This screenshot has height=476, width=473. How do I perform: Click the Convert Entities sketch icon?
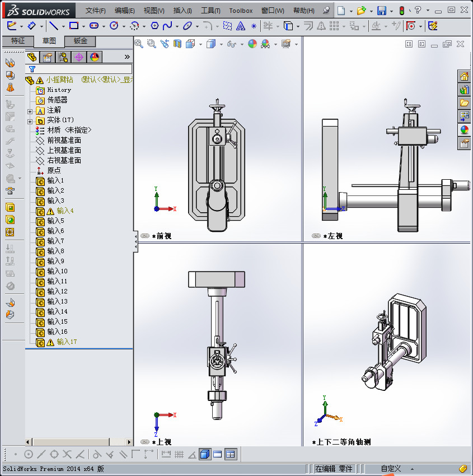tap(288, 26)
